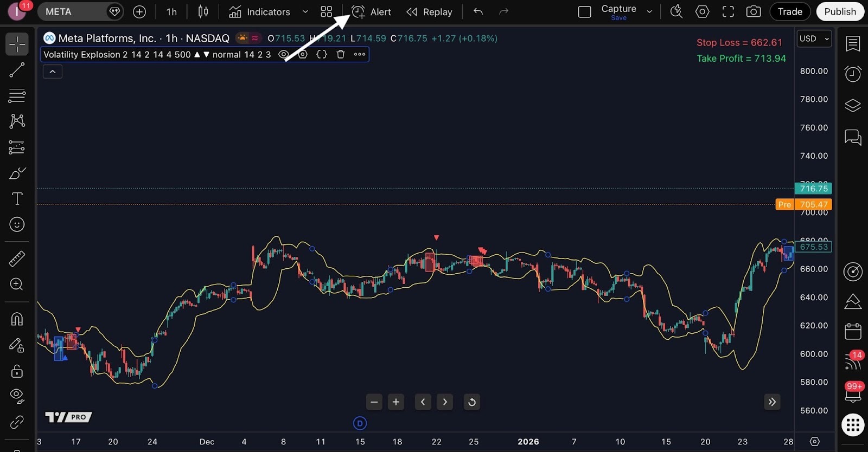
Task: Collapse the indicator legend
Action: click(53, 72)
